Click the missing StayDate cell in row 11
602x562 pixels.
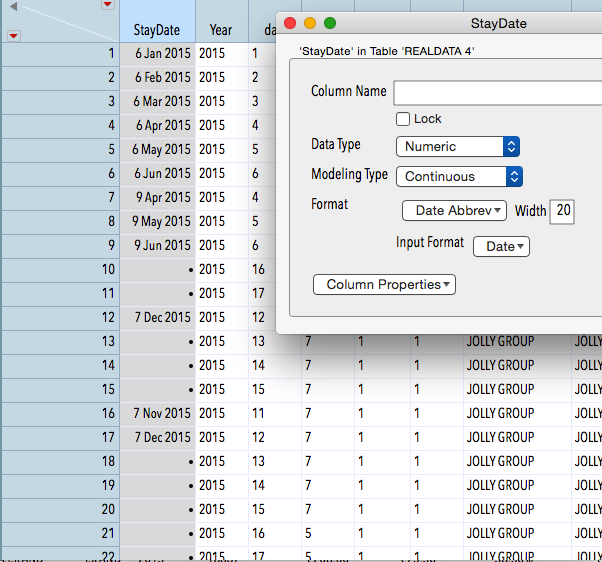click(x=158, y=294)
